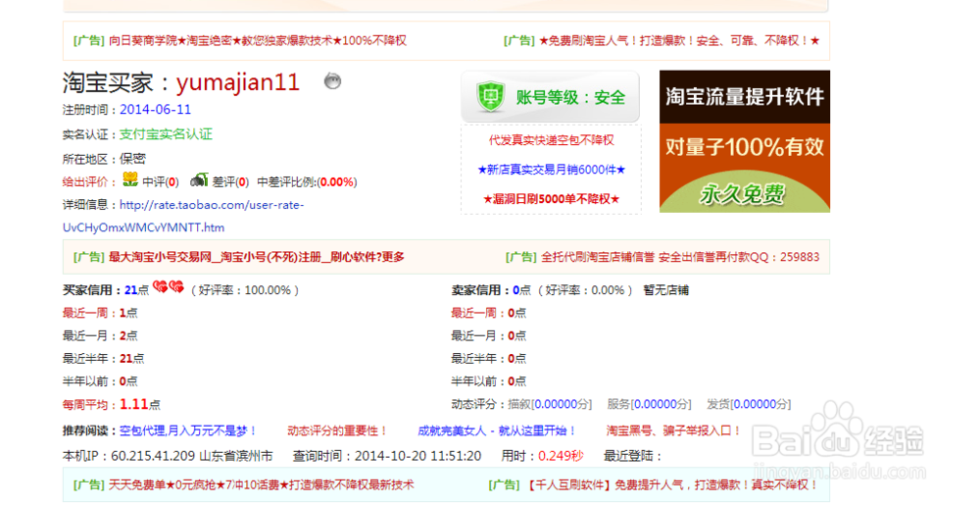Click the 服务 0.00000分 score

650,404
